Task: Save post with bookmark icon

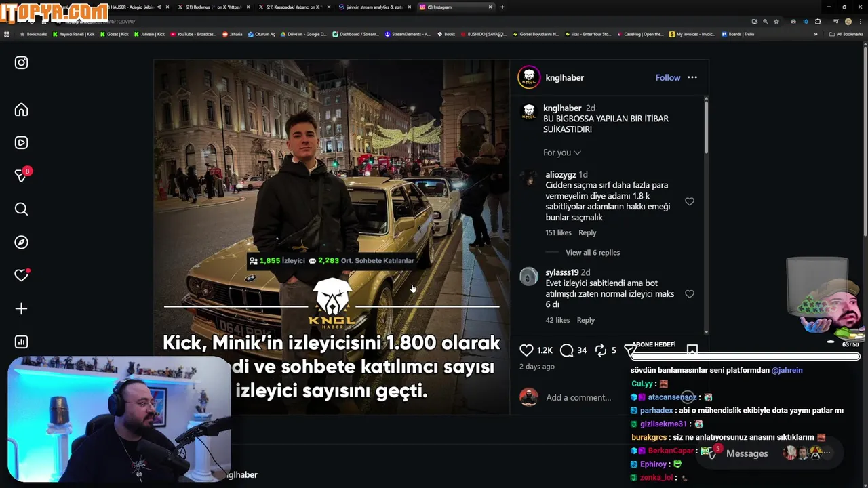Action: [692, 350]
